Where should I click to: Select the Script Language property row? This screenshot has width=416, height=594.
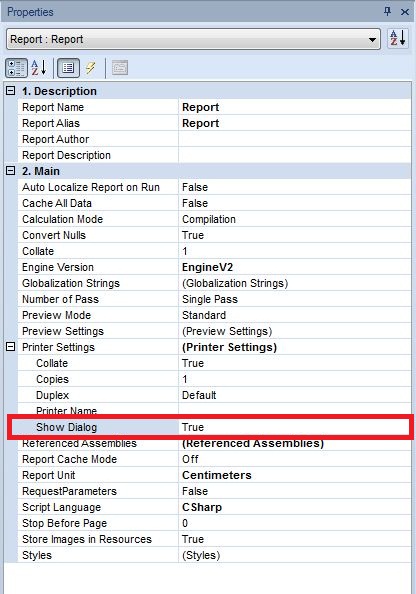pos(214,507)
